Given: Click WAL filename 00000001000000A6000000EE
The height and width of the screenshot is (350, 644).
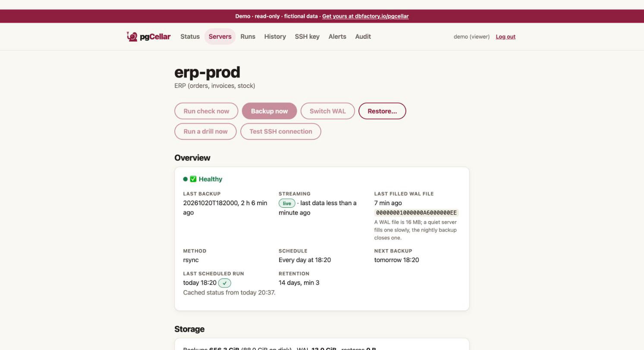Looking at the screenshot, I should click(416, 213).
